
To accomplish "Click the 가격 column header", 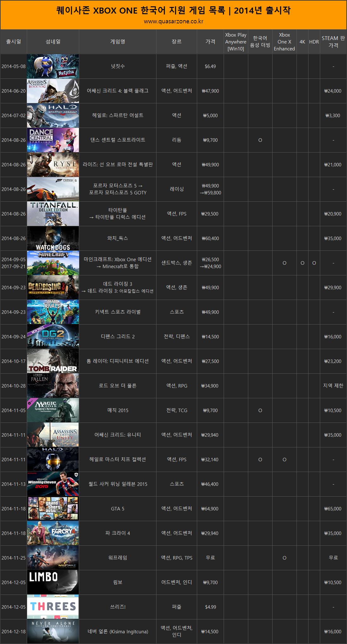I will coord(210,42).
